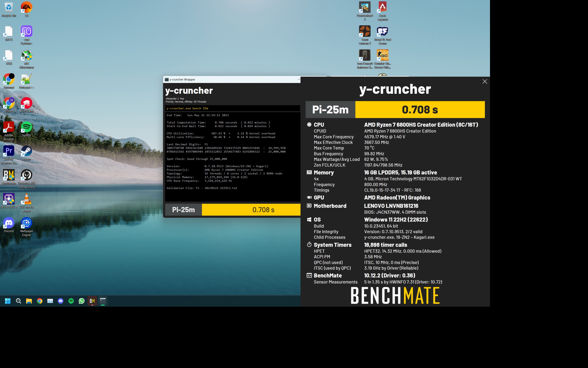The image size is (588, 368).
Task: Click the Total Computation Time line
Action: 218,122
